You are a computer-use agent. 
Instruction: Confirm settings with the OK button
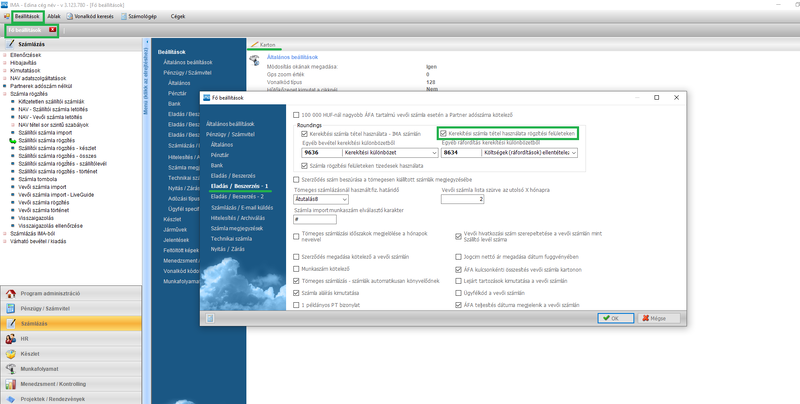click(614, 317)
